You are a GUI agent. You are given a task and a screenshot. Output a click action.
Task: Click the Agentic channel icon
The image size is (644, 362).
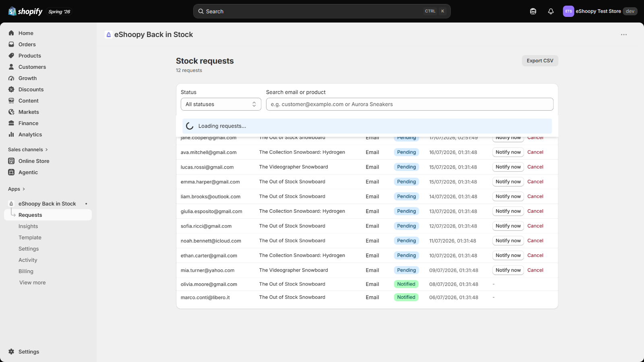pos(11,172)
